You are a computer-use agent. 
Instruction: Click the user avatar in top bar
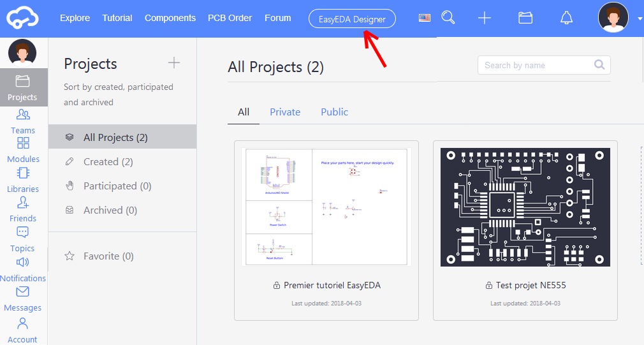click(613, 17)
